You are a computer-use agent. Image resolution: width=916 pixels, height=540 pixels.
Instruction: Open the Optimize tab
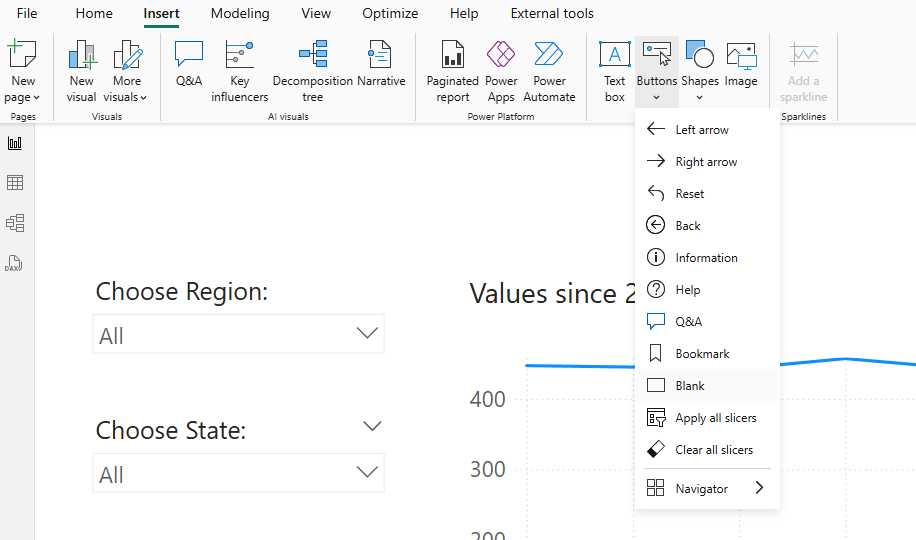(x=390, y=14)
